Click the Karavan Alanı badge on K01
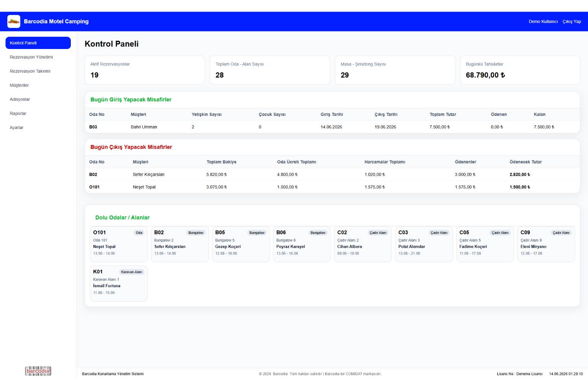Image resolution: width=588 pixels, height=392 pixels. (x=132, y=272)
